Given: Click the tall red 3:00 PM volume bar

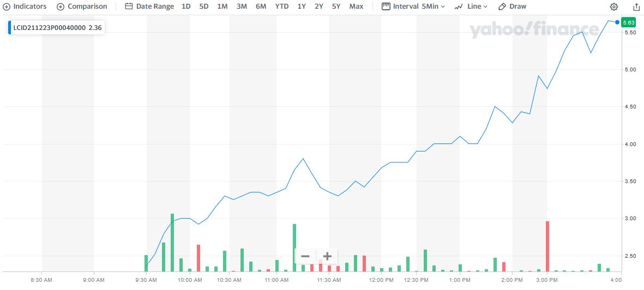Looking at the screenshot, I should coord(547,245).
